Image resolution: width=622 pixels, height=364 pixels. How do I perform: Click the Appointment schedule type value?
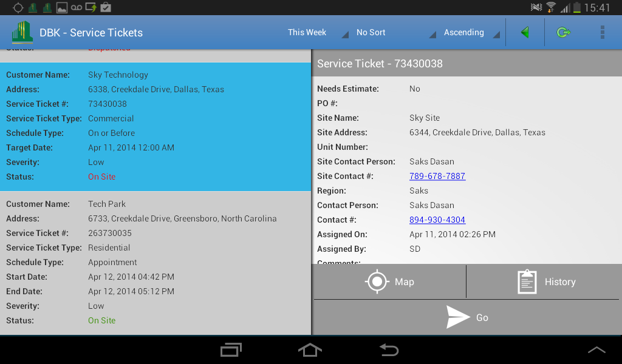pyautogui.click(x=112, y=262)
